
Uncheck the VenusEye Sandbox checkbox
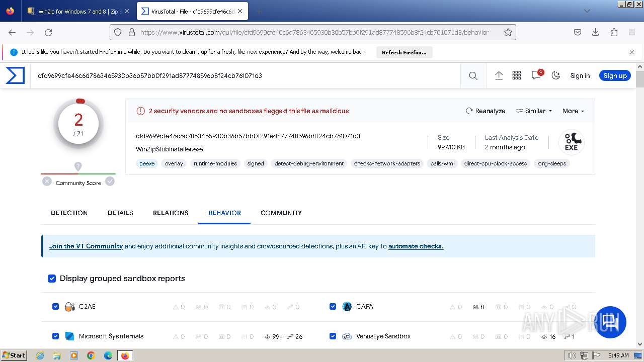click(333, 336)
